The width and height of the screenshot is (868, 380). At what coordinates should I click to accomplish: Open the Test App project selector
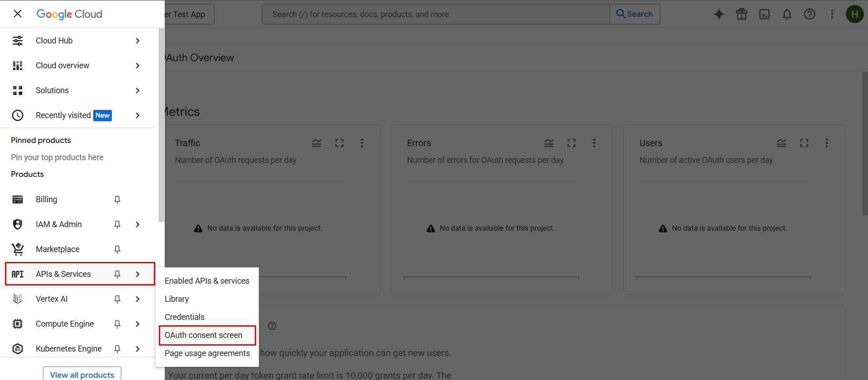coord(189,14)
